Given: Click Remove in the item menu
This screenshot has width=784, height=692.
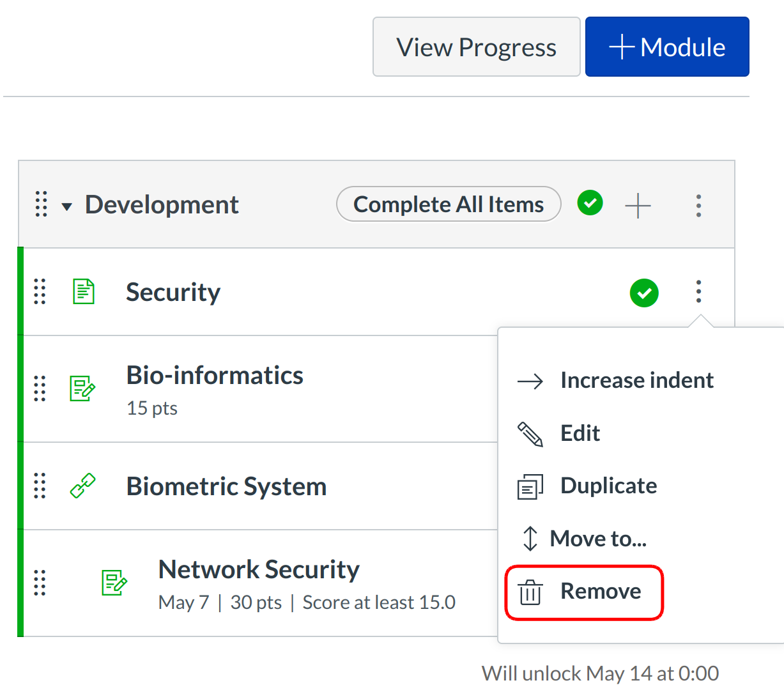Looking at the screenshot, I should point(599,592).
